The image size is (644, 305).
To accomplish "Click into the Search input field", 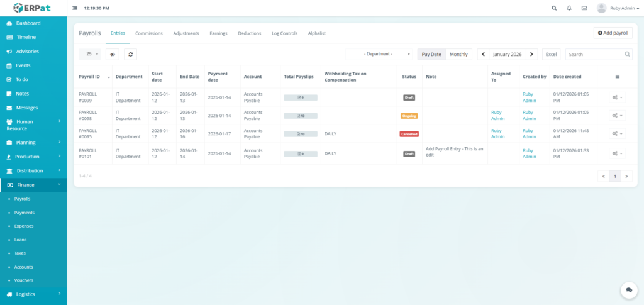I will [x=595, y=54].
